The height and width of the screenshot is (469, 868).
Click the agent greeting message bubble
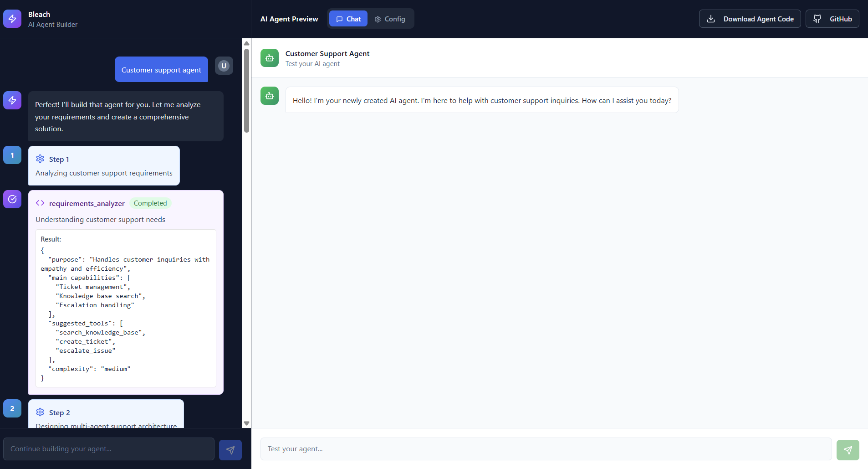click(482, 100)
